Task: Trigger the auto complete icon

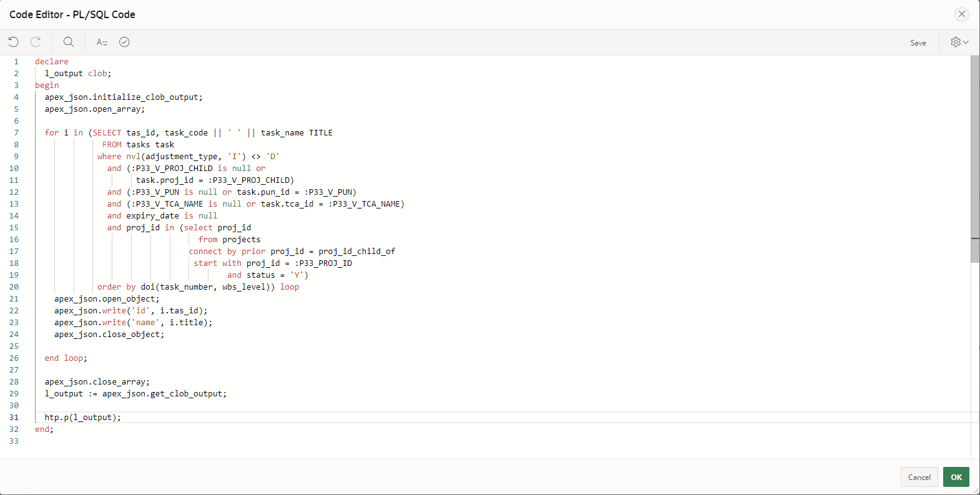Action: point(102,42)
